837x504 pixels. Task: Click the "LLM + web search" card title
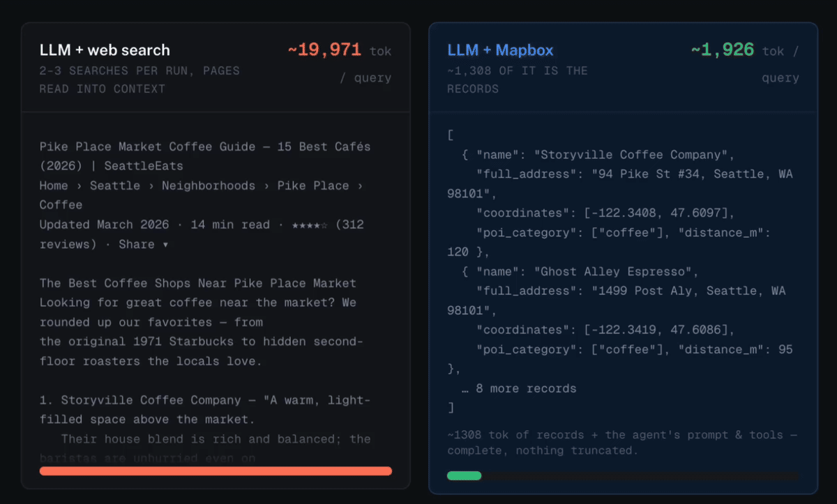tap(105, 50)
